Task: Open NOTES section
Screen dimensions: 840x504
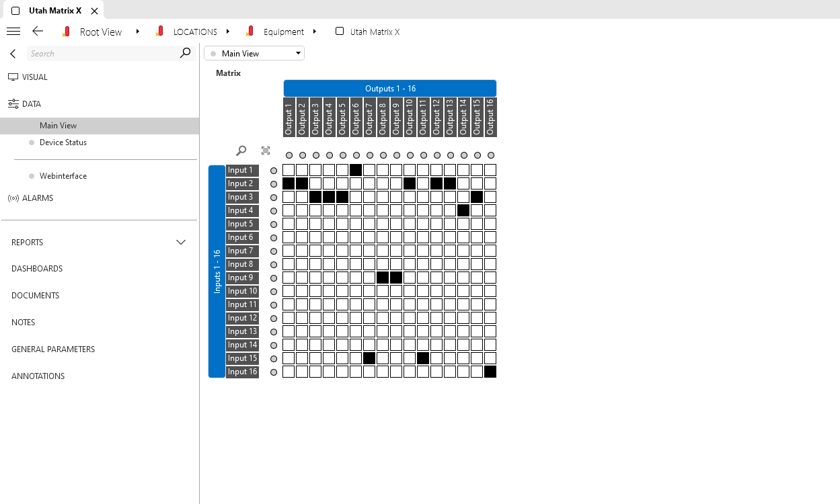Action: coord(24,323)
